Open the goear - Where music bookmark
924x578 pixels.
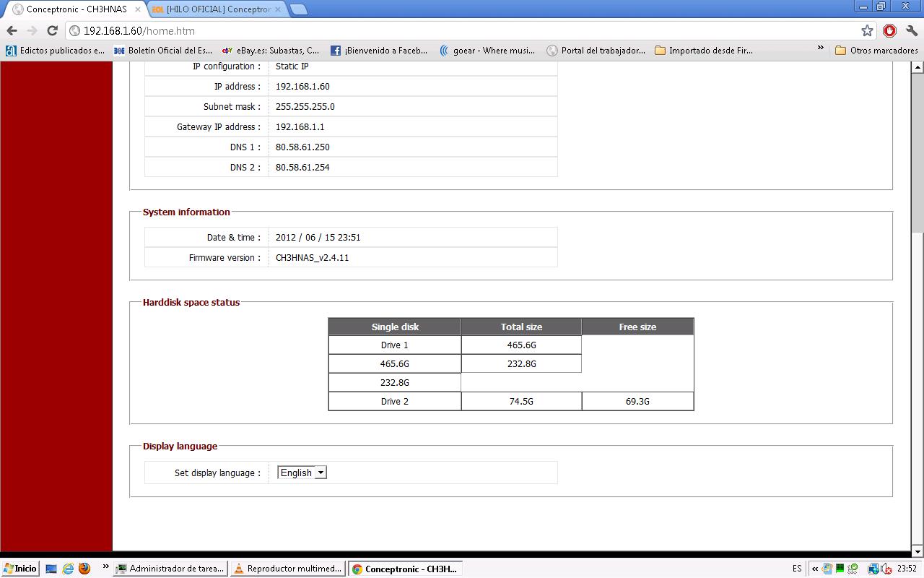[x=487, y=51]
